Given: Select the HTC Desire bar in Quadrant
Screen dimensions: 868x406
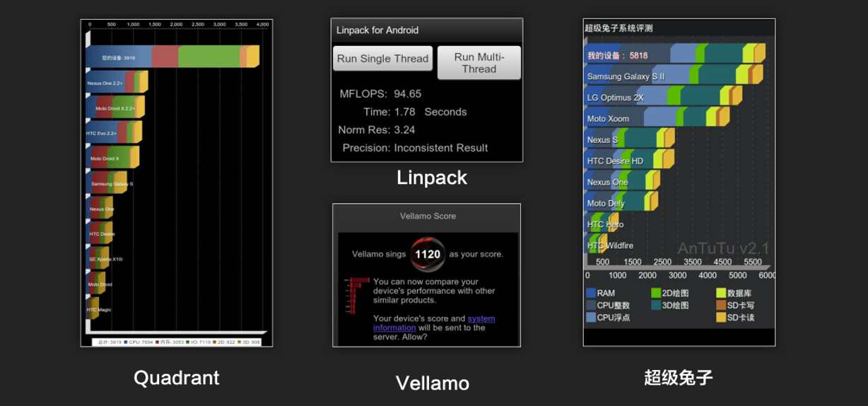Looking at the screenshot, I should pyautogui.click(x=98, y=233).
